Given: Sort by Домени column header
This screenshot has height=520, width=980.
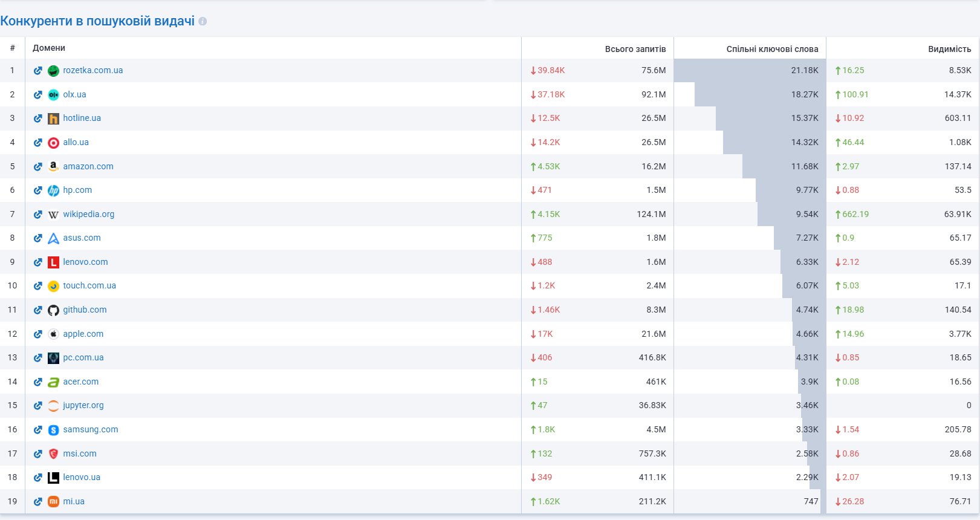Looking at the screenshot, I should click(49, 48).
